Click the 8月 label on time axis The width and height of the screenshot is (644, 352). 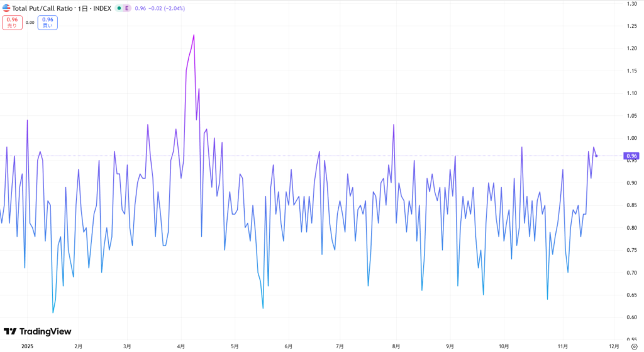click(x=397, y=346)
